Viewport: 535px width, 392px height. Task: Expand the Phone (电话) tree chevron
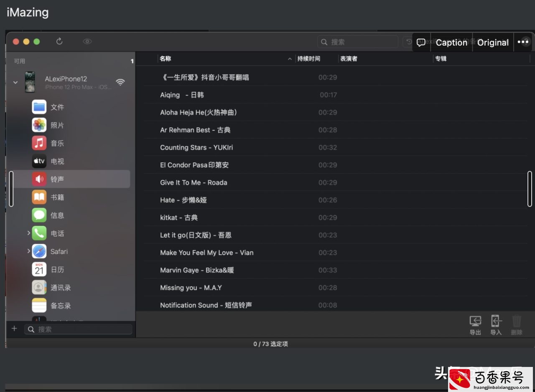pos(28,233)
